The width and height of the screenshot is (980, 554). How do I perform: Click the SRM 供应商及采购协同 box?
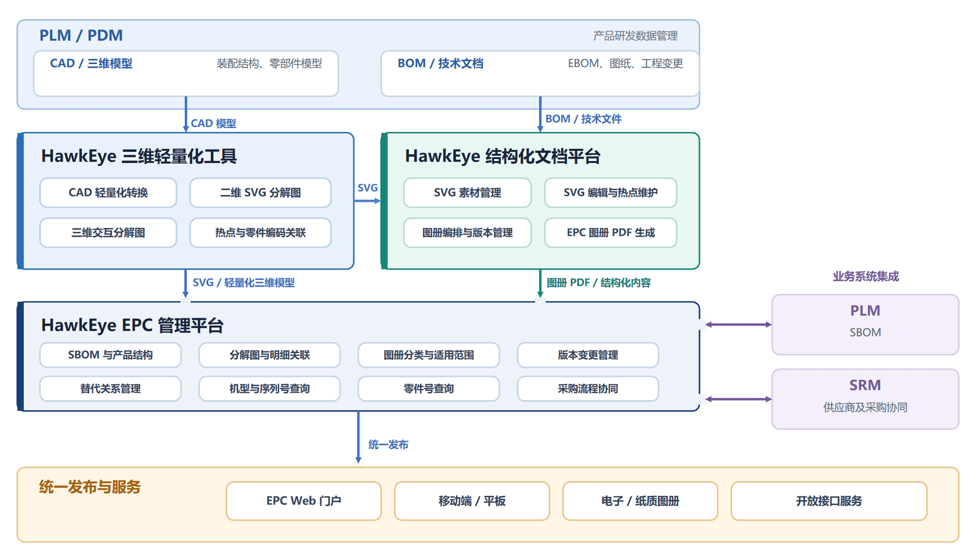[866, 399]
